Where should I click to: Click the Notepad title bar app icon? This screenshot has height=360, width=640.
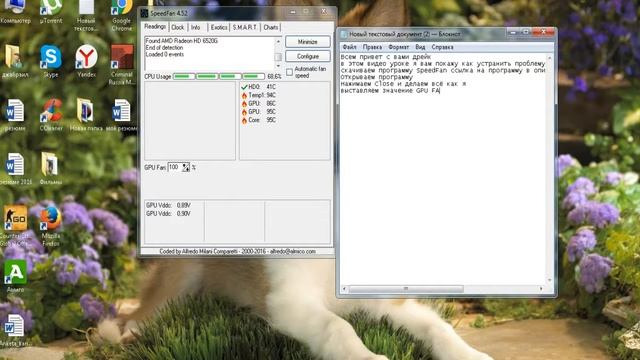click(x=344, y=34)
